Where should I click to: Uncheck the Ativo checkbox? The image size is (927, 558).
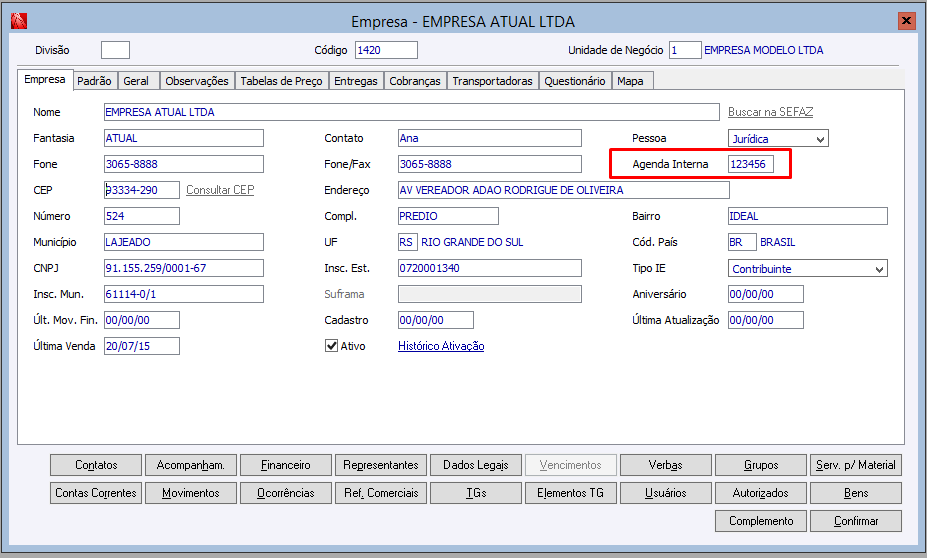coord(331,346)
